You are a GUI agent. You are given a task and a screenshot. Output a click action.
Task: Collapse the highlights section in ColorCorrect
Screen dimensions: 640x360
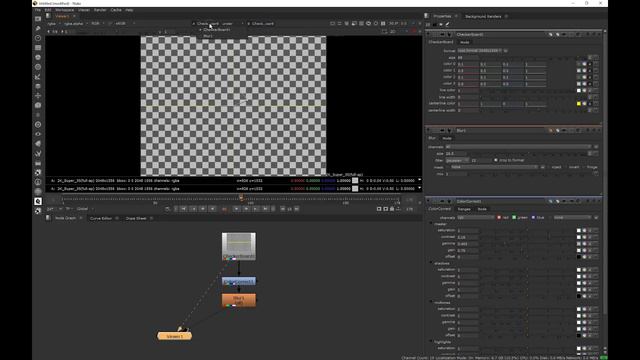click(x=431, y=342)
